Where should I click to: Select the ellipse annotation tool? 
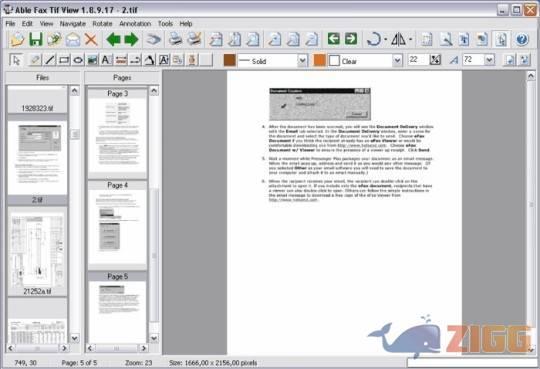[x=78, y=60]
